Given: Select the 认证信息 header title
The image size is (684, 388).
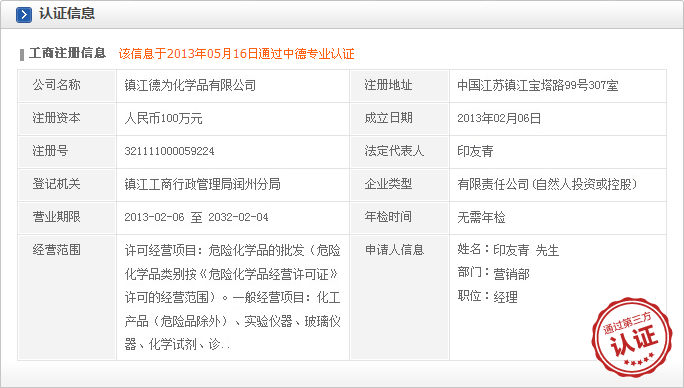Looking at the screenshot, I should pos(67,14).
